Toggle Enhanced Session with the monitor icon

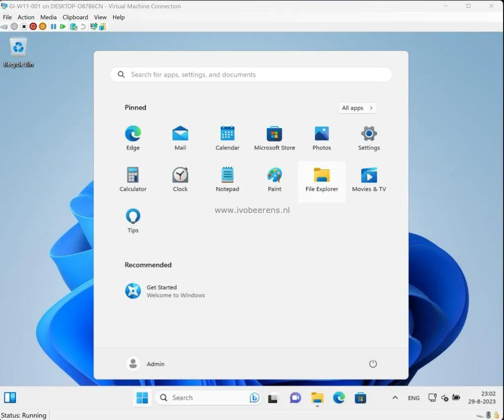tap(94, 27)
